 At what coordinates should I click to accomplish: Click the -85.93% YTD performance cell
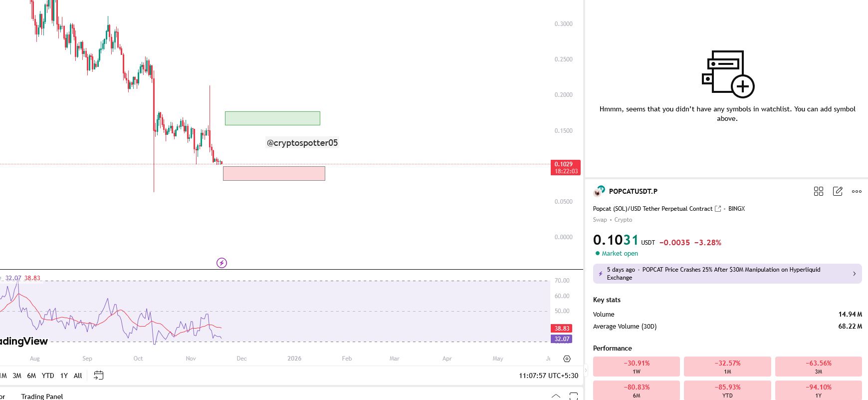click(x=727, y=391)
